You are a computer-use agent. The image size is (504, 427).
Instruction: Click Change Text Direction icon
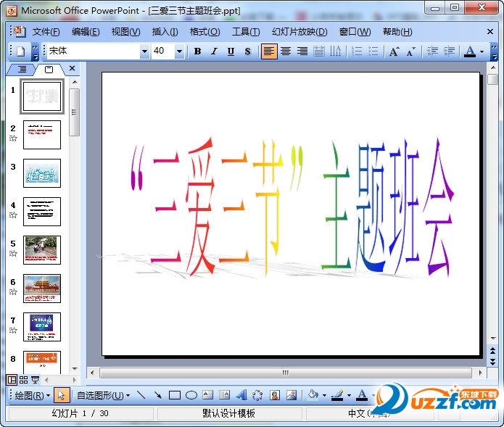pyautogui.click(x=335, y=51)
